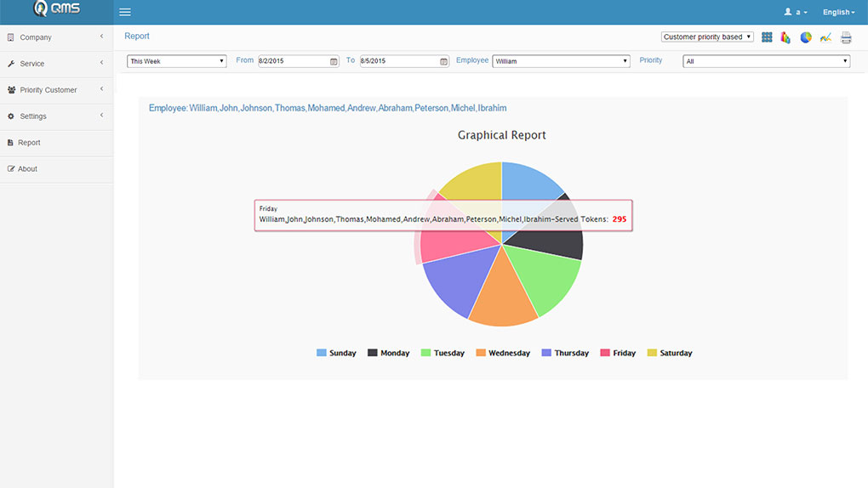
Task: Expand Service chevron arrow
Action: [x=102, y=63]
